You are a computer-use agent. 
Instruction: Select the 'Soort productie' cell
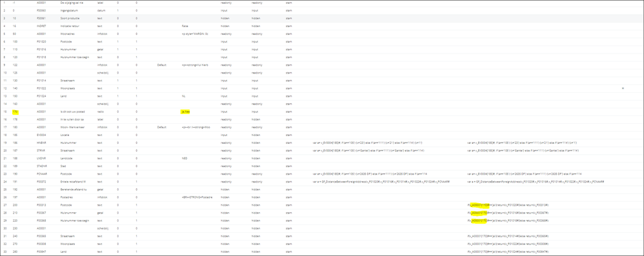pyautogui.click(x=70, y=18)
